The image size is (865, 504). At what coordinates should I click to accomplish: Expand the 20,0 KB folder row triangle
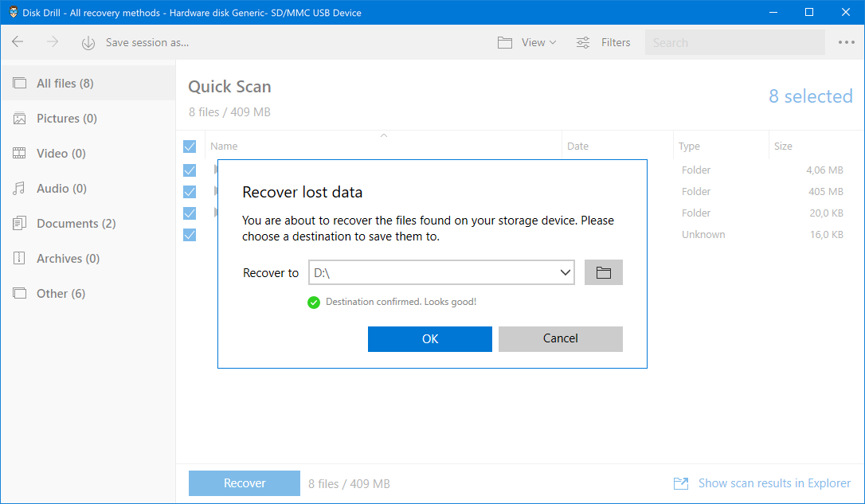pos(216,213)
